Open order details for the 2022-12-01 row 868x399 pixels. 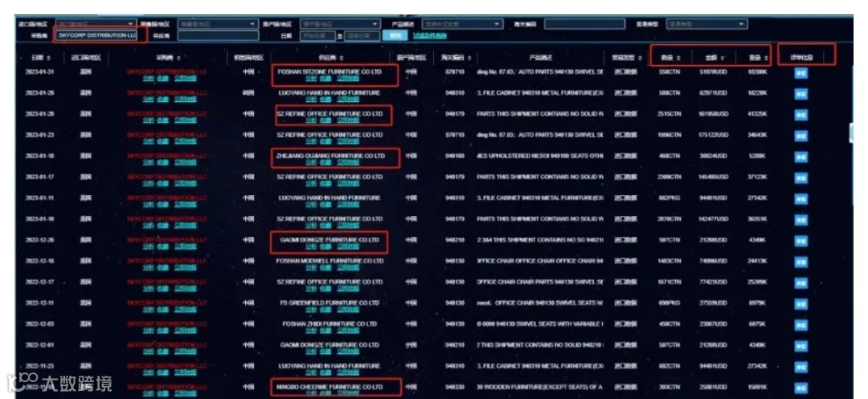point(800,347)
